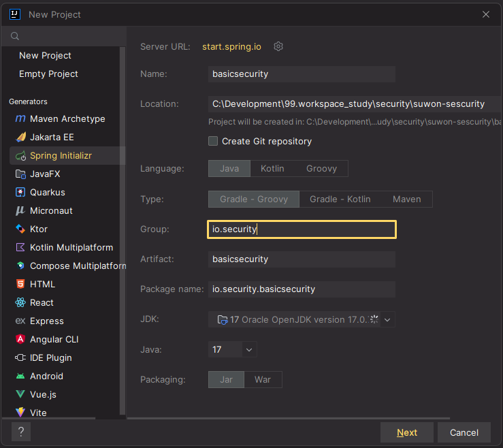Click the search magnifier icon

click(x=15, y=36)
